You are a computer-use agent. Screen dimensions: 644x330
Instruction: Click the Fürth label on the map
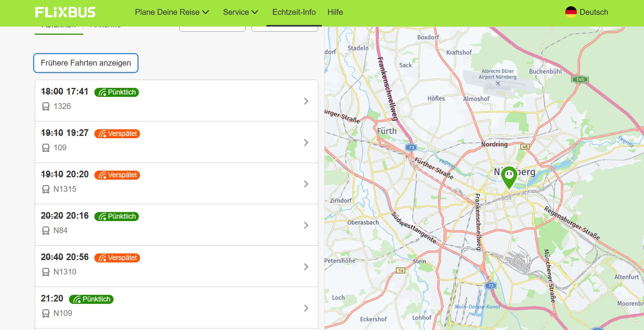pos(387,131)
